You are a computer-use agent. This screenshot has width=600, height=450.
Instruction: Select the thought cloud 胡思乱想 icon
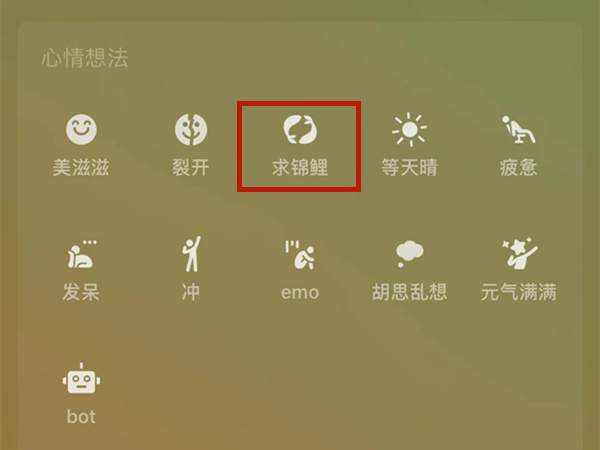409,254
